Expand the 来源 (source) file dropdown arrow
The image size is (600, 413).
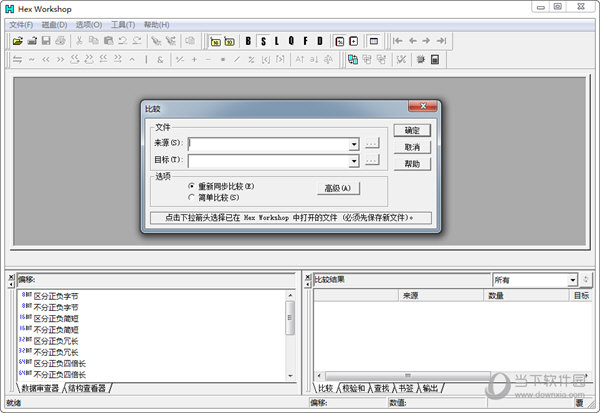click(x=354, y=144)
